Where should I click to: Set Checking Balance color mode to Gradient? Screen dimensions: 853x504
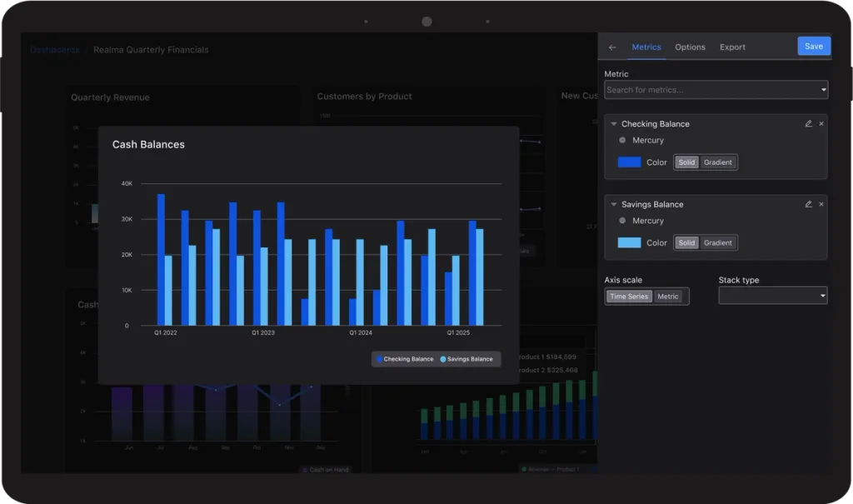coord(717,162)
